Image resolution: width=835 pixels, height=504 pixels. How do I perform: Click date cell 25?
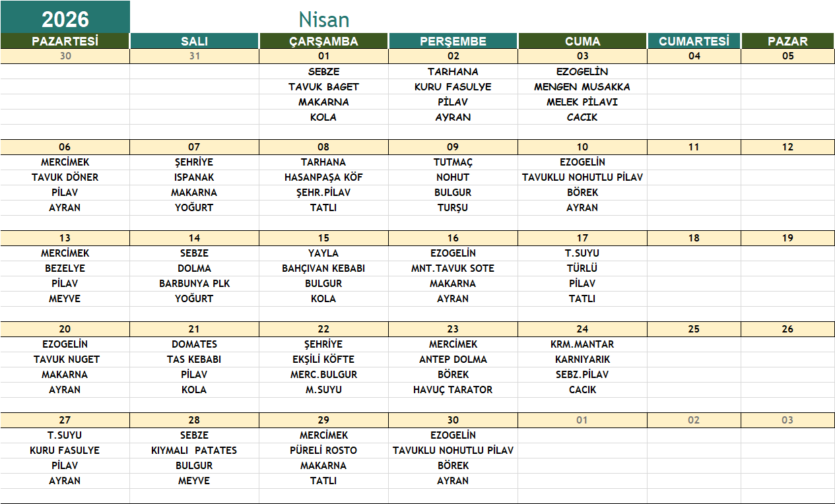pyautogui.click(x=694, y=329)
